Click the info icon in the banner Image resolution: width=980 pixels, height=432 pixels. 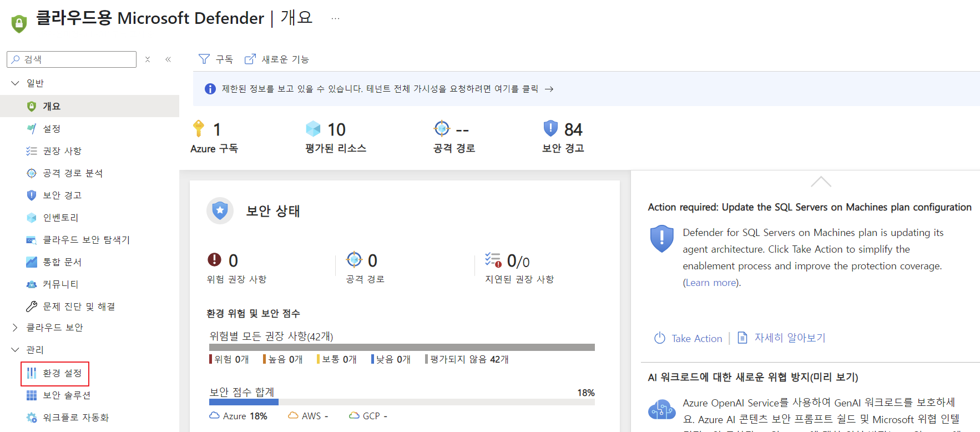(x=210, y=89)
